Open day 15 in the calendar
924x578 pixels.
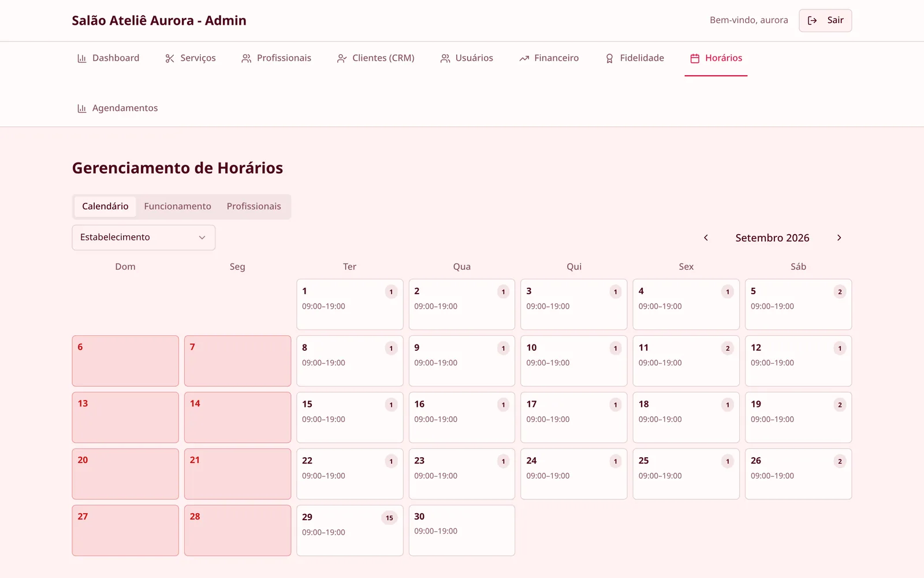(350, 418)
